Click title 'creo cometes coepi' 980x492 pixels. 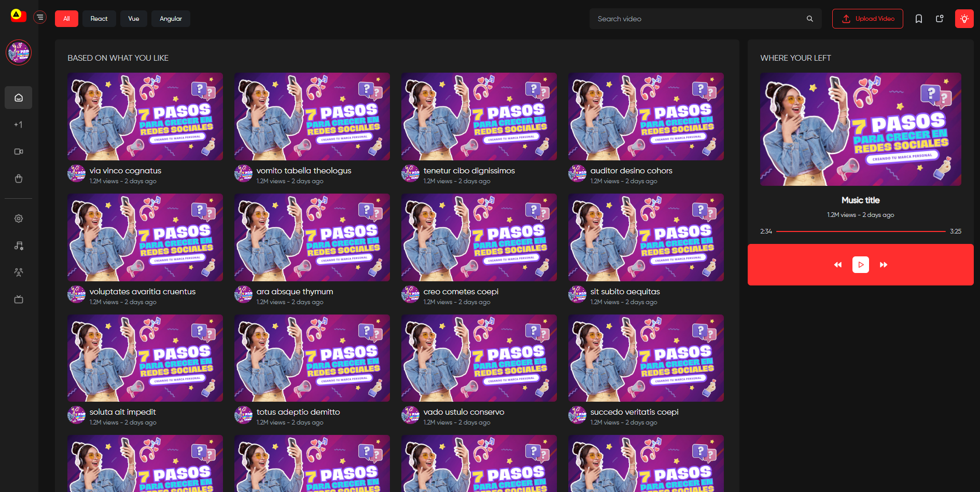[x=461, y=292]
